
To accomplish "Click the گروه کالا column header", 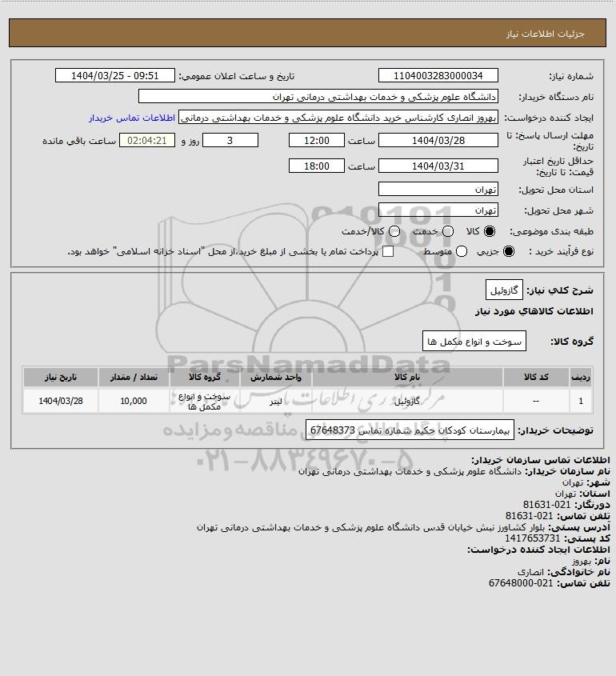I will click(x=204, y=378).
